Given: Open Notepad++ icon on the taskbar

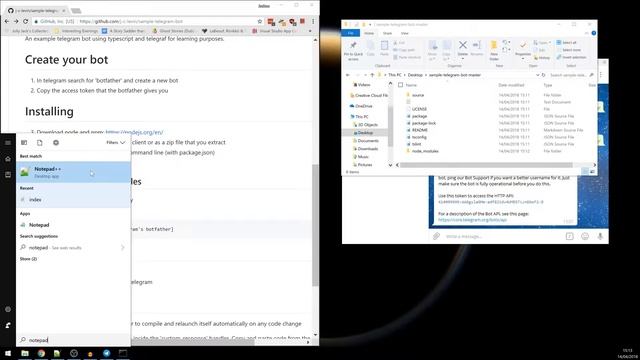Looking at the screenshot, I should tap(57, 353).
